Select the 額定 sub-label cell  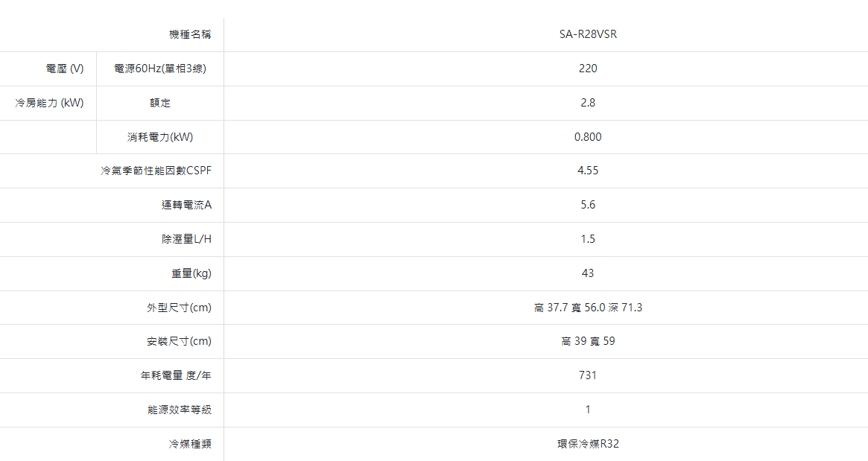(x=160, y=103)
